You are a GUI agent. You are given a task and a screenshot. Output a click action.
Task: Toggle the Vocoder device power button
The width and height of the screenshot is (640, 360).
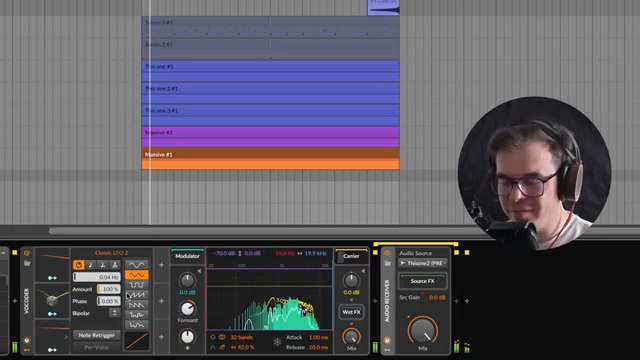click(27, 253)
